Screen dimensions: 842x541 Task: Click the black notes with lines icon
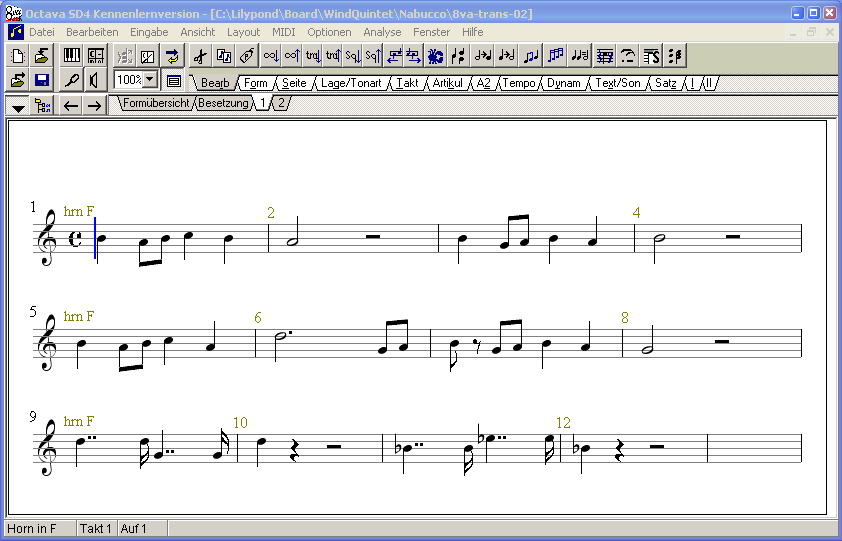(580, 56)
